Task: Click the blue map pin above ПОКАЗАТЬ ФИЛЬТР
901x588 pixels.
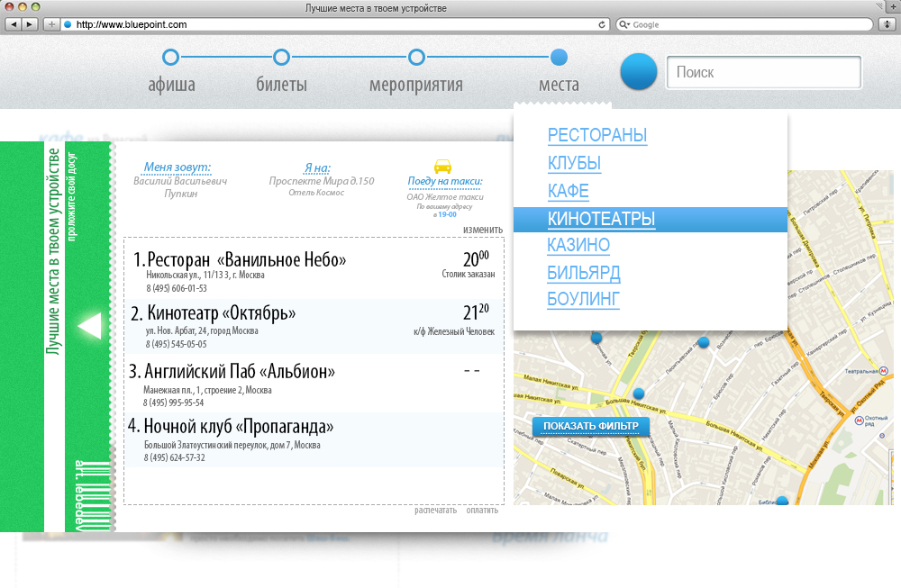Action: pyautogui.click(x=639, y=394)
